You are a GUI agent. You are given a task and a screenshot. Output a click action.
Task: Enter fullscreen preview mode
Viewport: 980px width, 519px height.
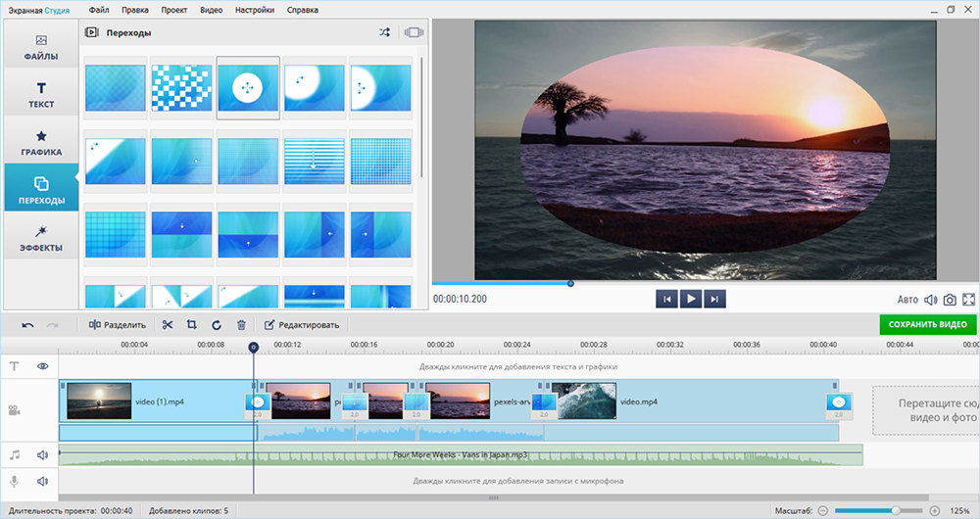point(969,300)
